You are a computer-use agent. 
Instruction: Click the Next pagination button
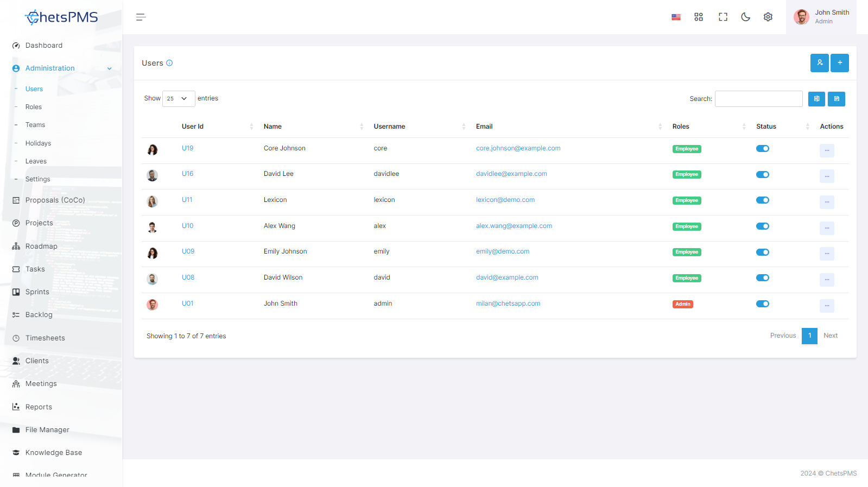click(x=831, y=336)
